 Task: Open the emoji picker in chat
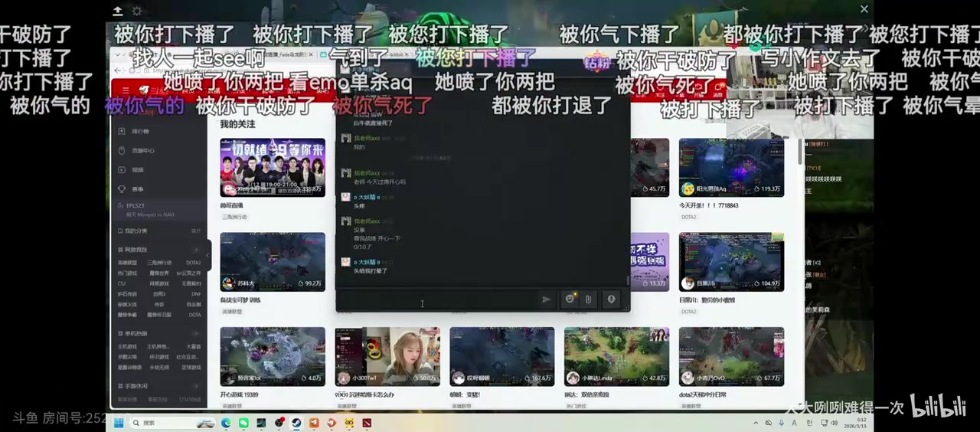tap(570, 299)
